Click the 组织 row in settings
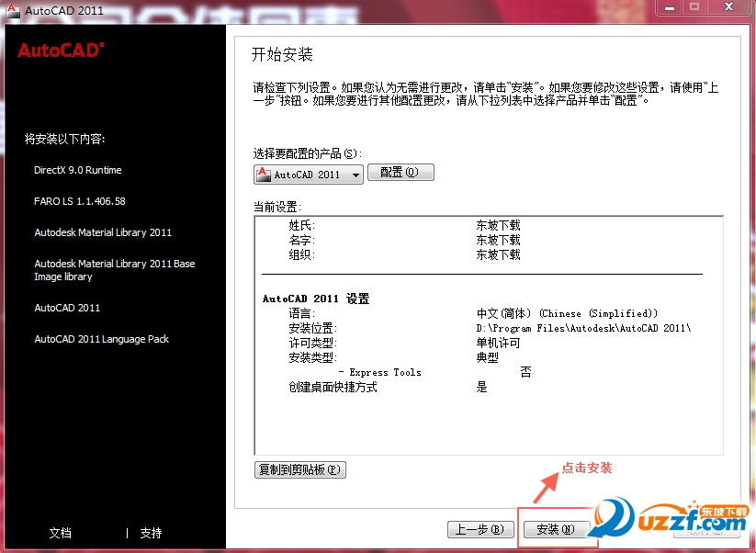 click(x=404, y=254)
